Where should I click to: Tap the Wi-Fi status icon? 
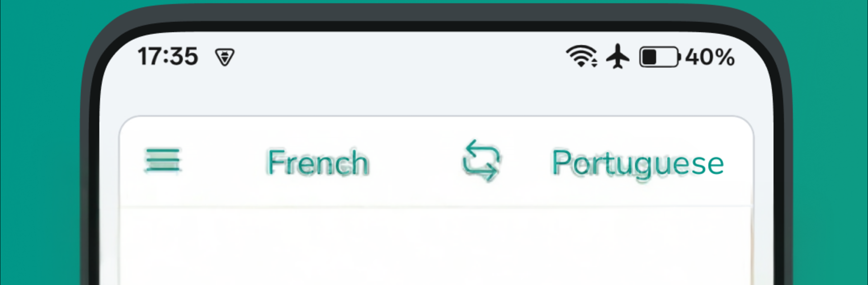581,57
